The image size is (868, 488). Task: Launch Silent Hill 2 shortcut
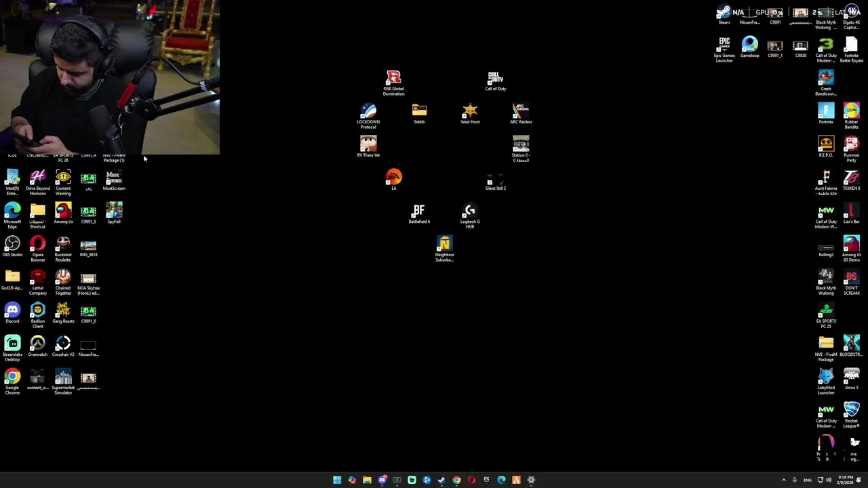(496, 180)
